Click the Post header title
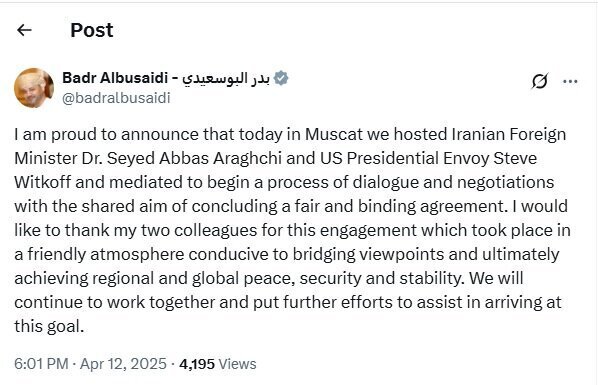This screenshot has width=598, height=385. (x=92, y=30)
